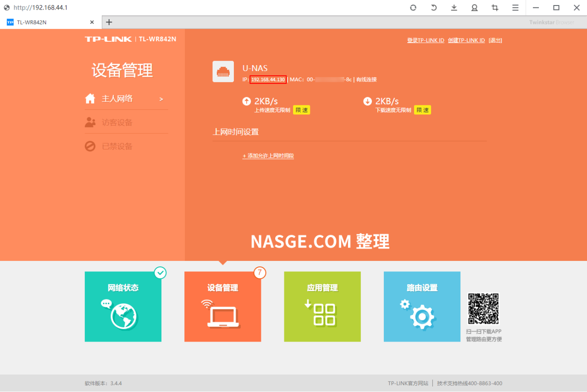587x392 pixels.
Task: Click the 技术支持热线400-8863-400 text
Action: click(x=470, y=383)
